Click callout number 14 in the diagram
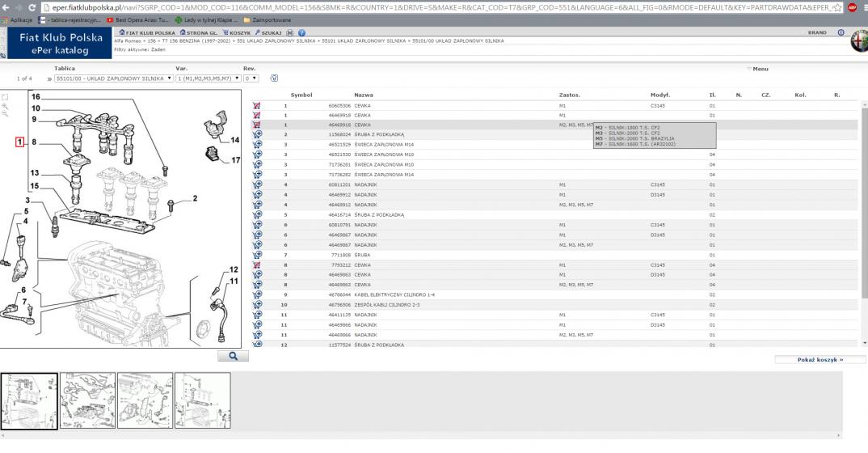This screenshot has height=453, width=868. pos(235,140)
